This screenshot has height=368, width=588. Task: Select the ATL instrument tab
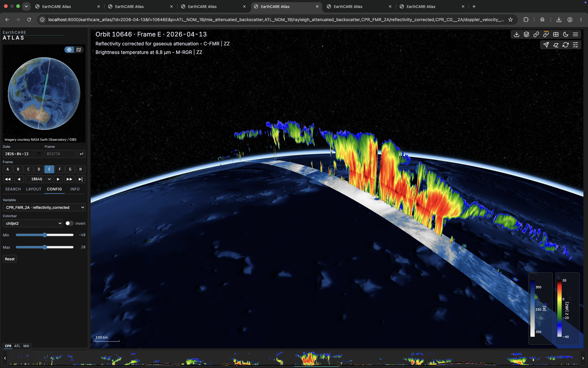click(x=17, y=346)
